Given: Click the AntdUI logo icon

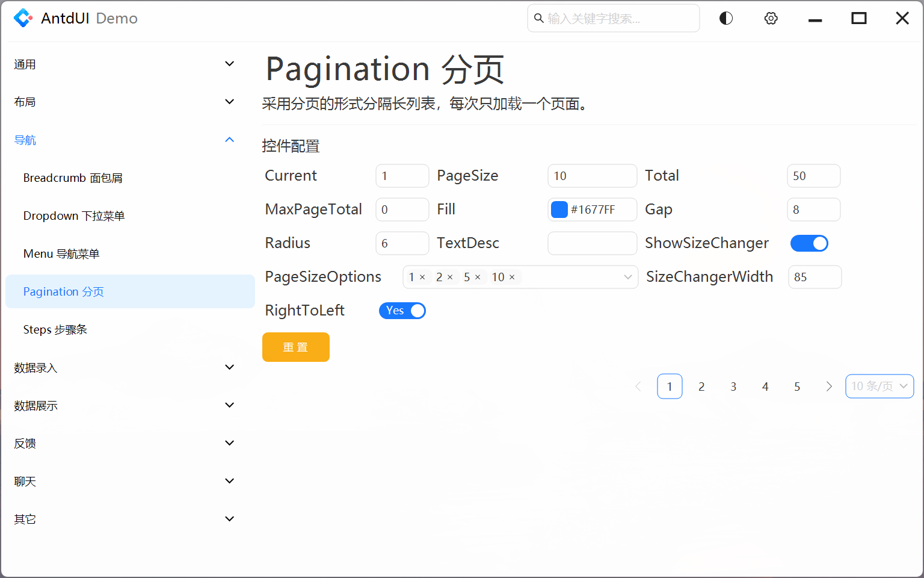Looking at the screenshot, I should click(23, 18).
